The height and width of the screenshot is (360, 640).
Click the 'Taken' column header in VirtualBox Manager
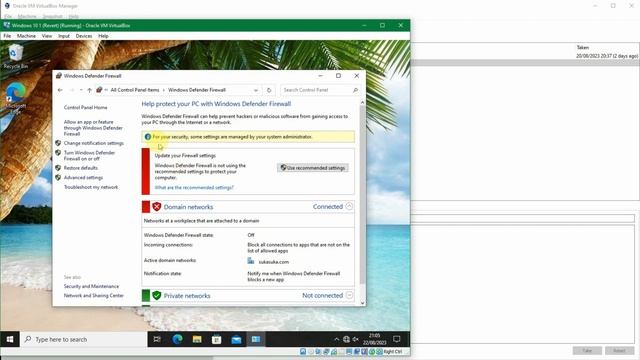582,47
